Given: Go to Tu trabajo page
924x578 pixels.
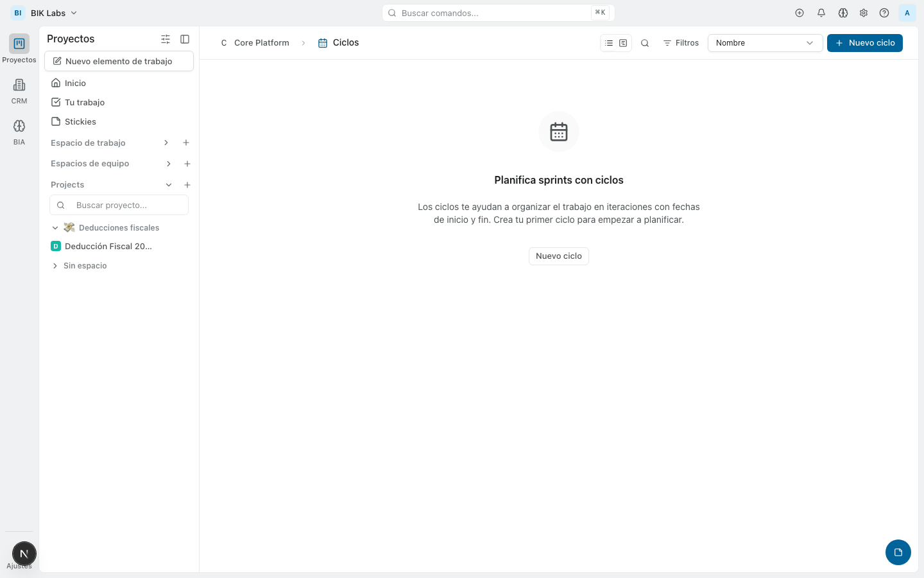Looking at the screenshot, I should (84, 102).
